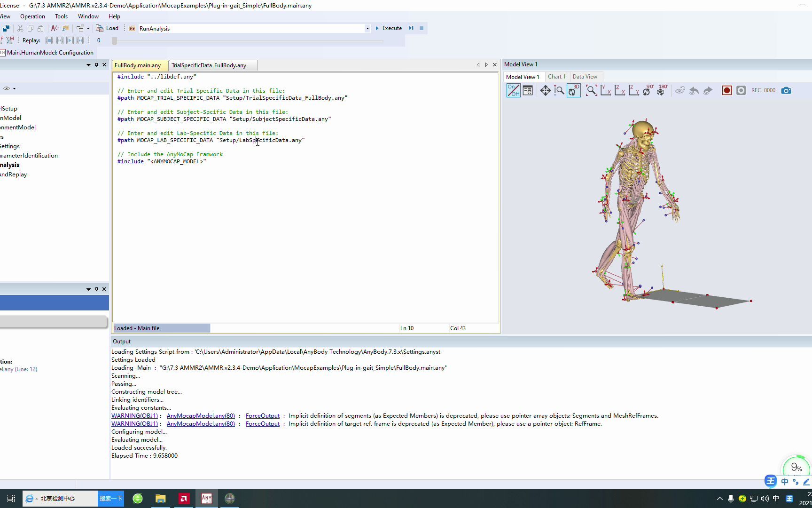Pin the model tree pane
The width and height of the screenshot is (812, 508).
tap(96, 65)
